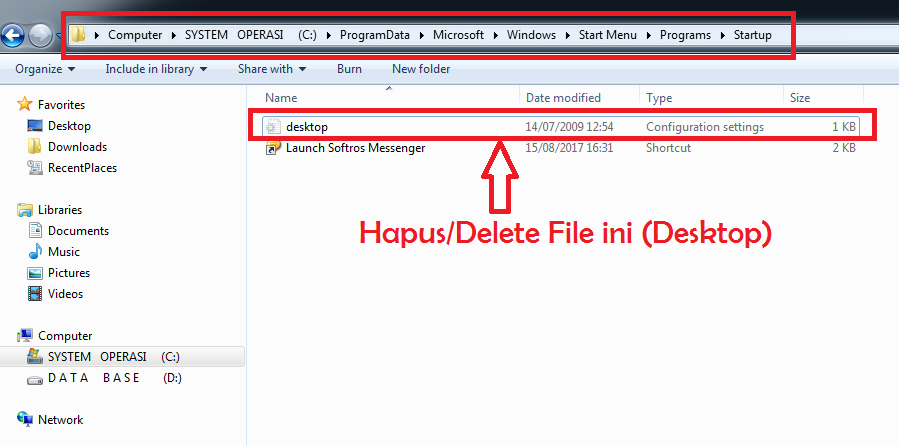Screen dimensions: 899x445
Task: Expand the arrow after ProgramData in breadcrumb
Action: [x=422, y=36]
